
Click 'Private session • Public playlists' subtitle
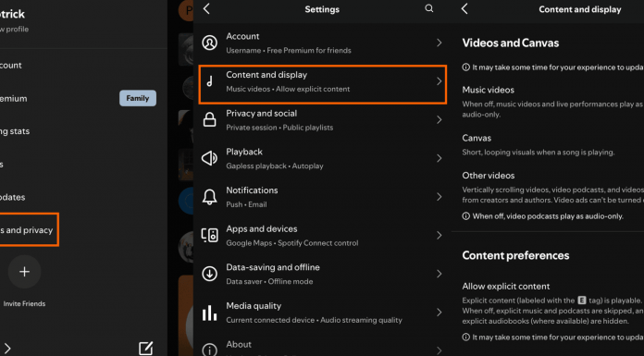coord(279,128)
